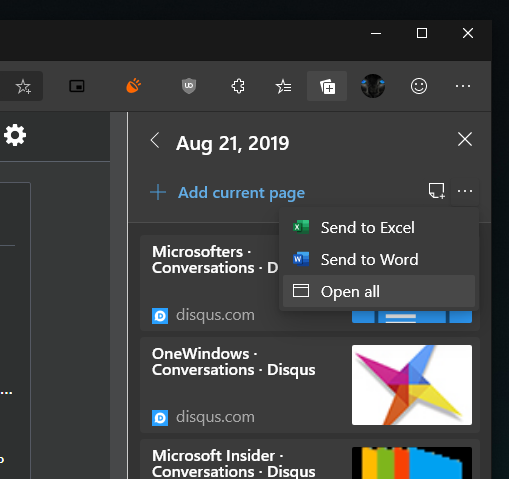The image size is (509, 479).
Task: Click the add to favorites star icon
Action: pos(23,86)
